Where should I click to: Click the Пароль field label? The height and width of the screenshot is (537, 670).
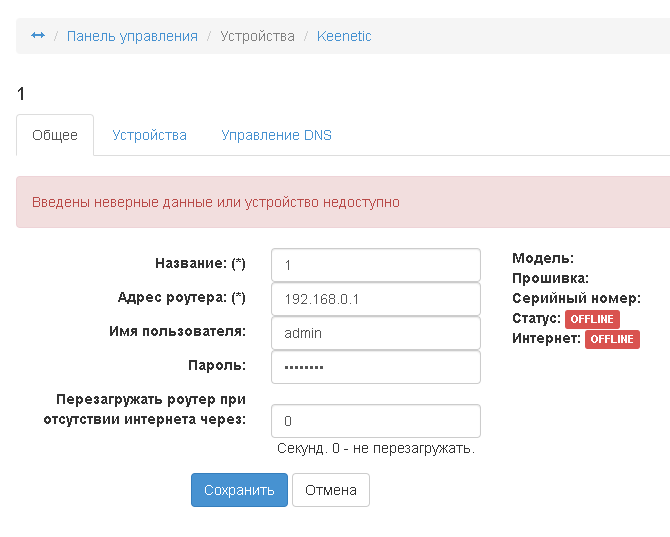tap(217, 366)
